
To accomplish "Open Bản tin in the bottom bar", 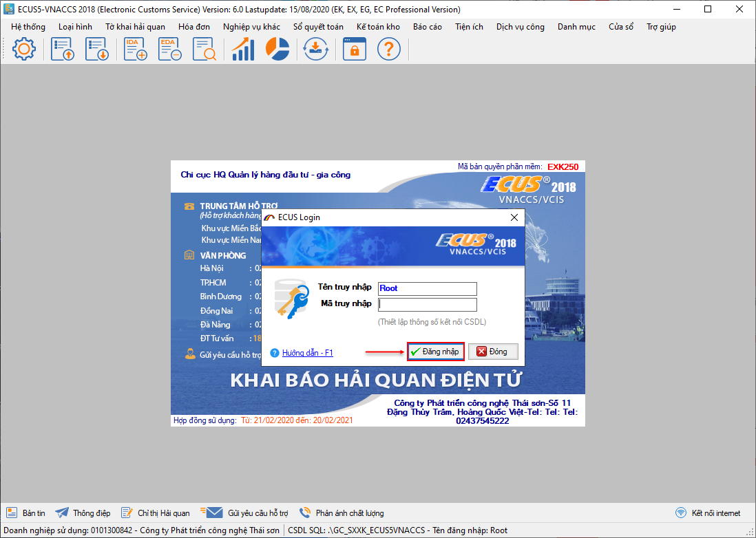I will 26,513.
